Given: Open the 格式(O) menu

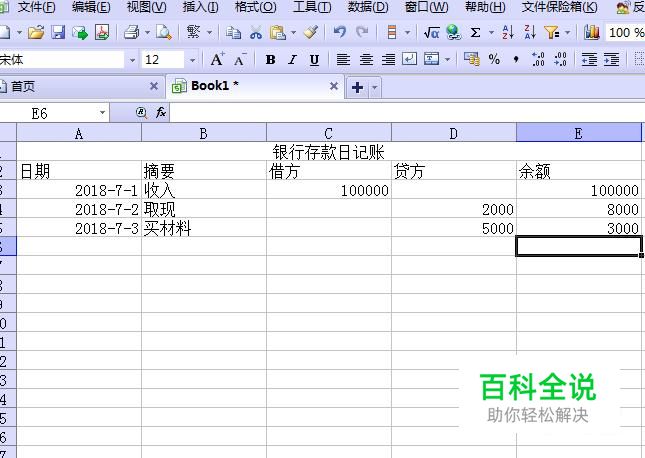Looking at the screenshot, I should pos(255,7).
